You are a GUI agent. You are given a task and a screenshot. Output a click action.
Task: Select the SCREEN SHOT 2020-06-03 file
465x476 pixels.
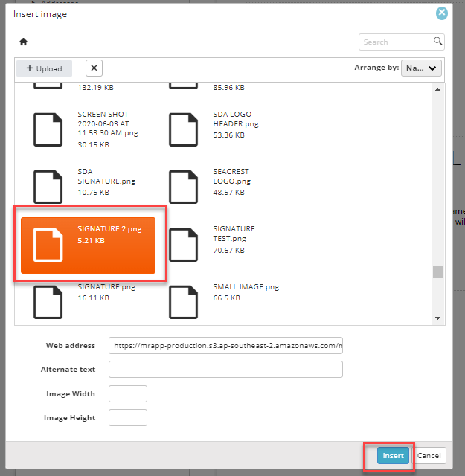86,129
